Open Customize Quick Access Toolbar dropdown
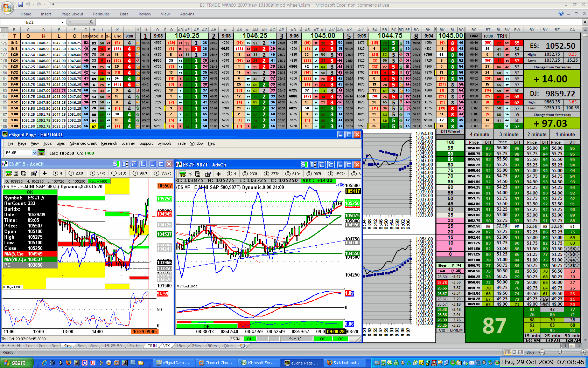This screenshot has height=368, width=588. [x=53, y=5]
